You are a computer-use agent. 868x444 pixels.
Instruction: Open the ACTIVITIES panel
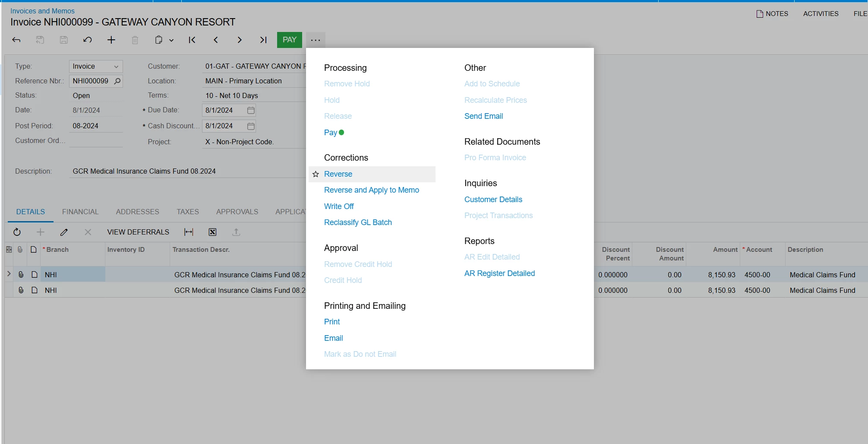[x=821, y=14]
